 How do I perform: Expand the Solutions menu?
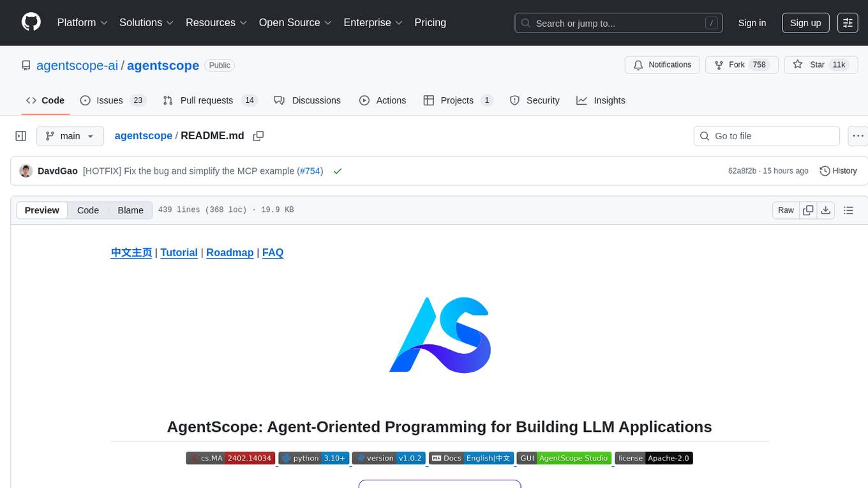click(147, 22)
